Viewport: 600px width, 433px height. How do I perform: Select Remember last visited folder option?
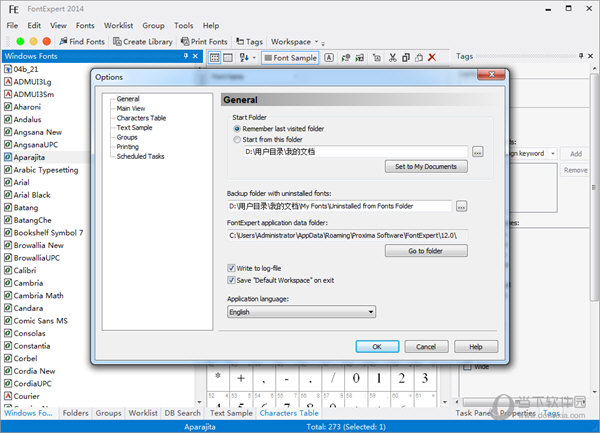click(x=279, y=129)
